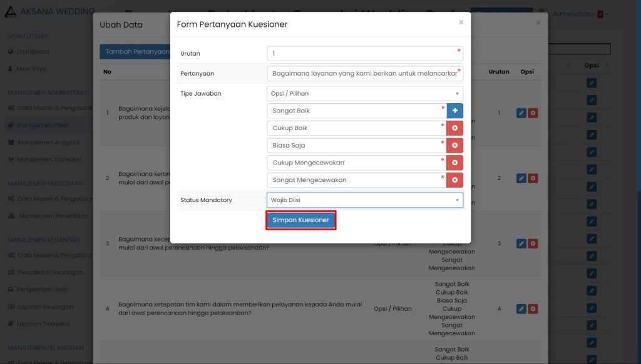Viewport: 641px width, 364px height.
Task: Click the Tambah Pertanyaan button
Action: click(x=135, y=52)
